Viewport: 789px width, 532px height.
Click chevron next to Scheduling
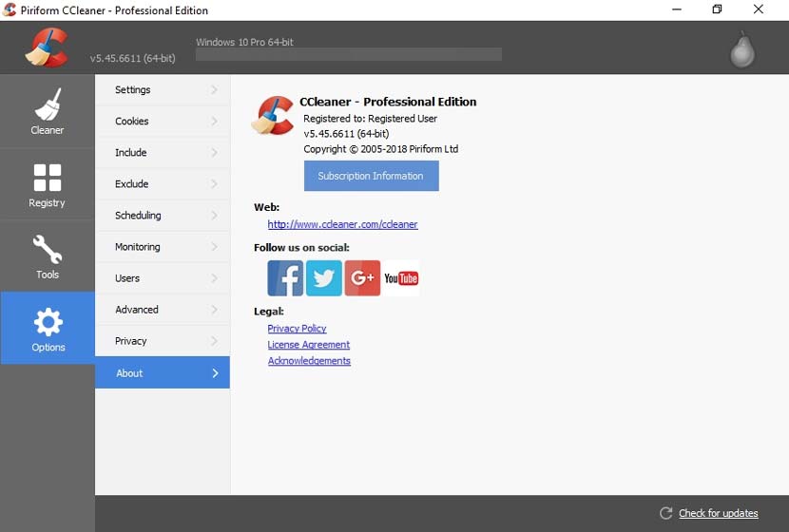[x=215, y=216]
